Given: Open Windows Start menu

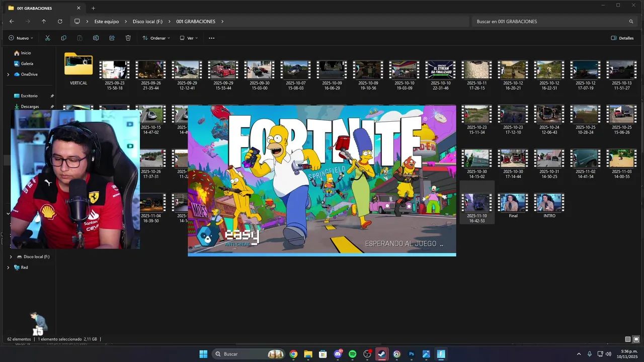Looking at the screenshot, I should click(203, 354).
